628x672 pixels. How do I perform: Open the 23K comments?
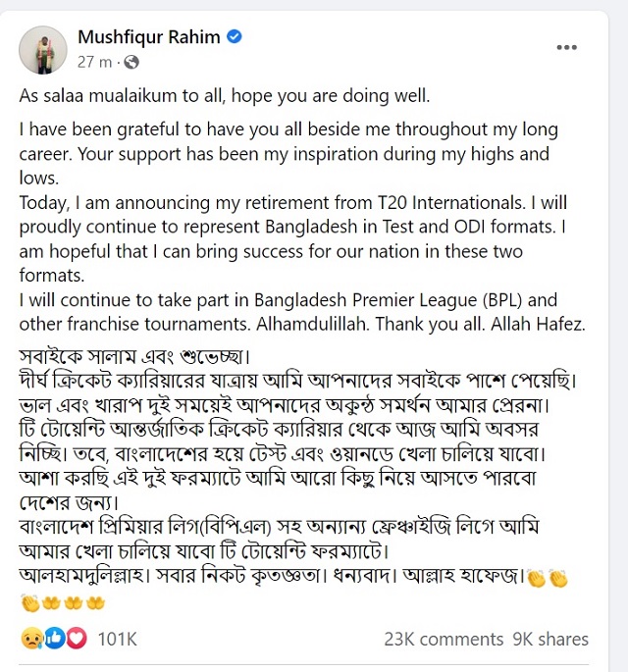tap(444, 639)
